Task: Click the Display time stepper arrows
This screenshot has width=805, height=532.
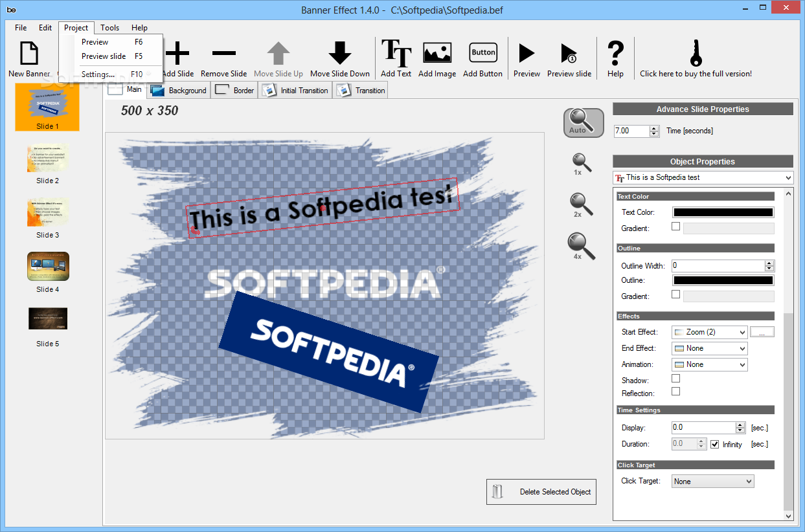Action: point(740,427)
